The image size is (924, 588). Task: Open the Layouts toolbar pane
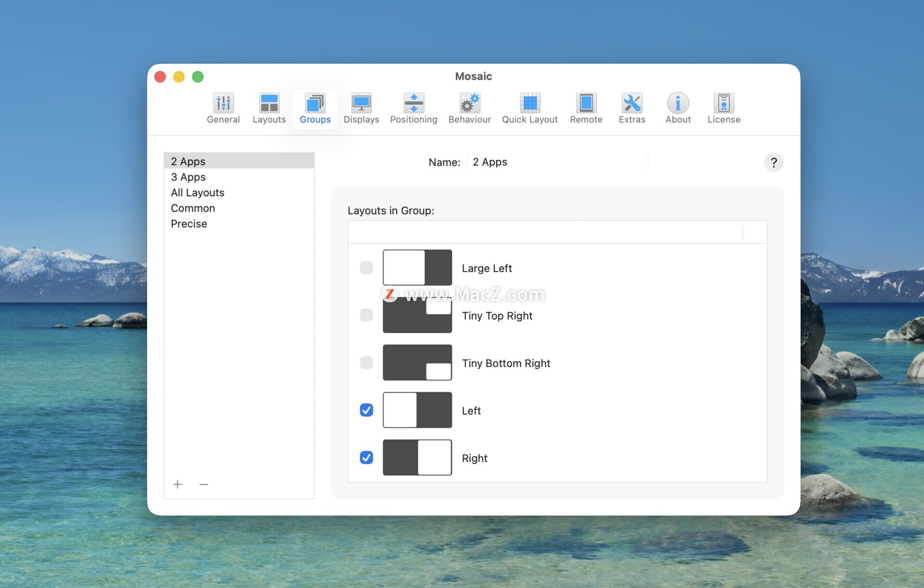[269, 109]
